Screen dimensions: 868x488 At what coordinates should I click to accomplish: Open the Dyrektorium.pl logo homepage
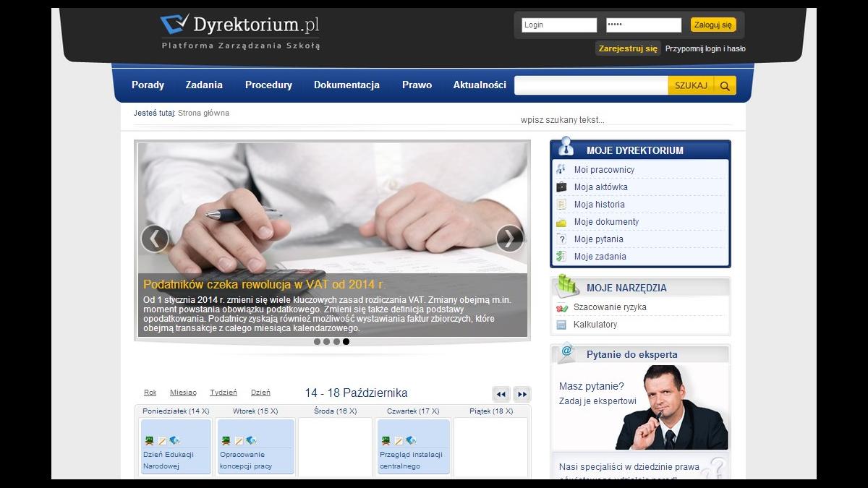tap(239, 31)
